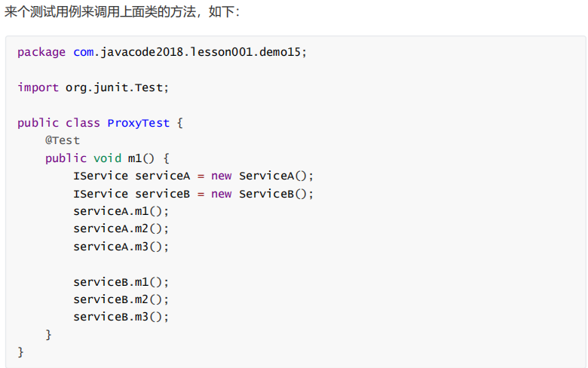Click the serviceA.m1() call line
Image resolution: width=588 pixels, height=368 pixels.
121,211
